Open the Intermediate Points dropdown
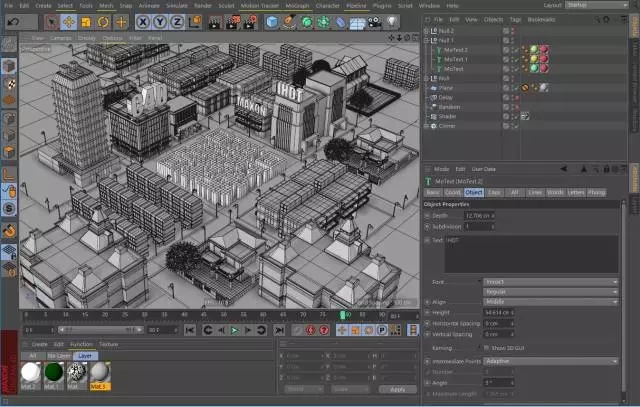 (550, 361)
